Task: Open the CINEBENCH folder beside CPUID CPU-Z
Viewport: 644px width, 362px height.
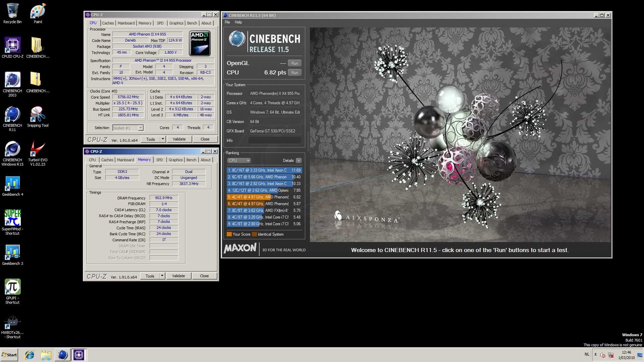Action: click(38, 48)
